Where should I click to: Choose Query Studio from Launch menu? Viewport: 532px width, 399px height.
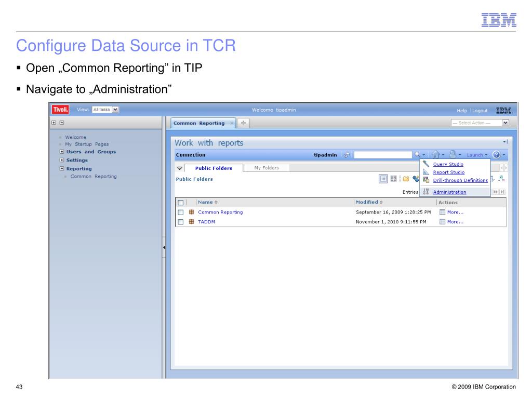pyautogui.click(x=448, y=164)
